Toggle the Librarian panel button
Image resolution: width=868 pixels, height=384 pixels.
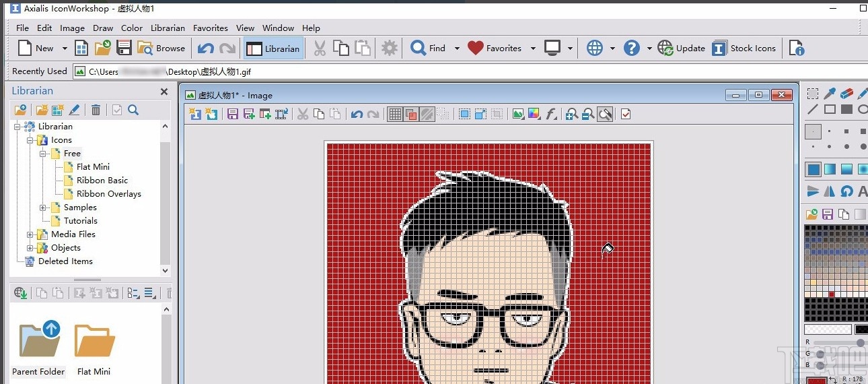[273, 48]
